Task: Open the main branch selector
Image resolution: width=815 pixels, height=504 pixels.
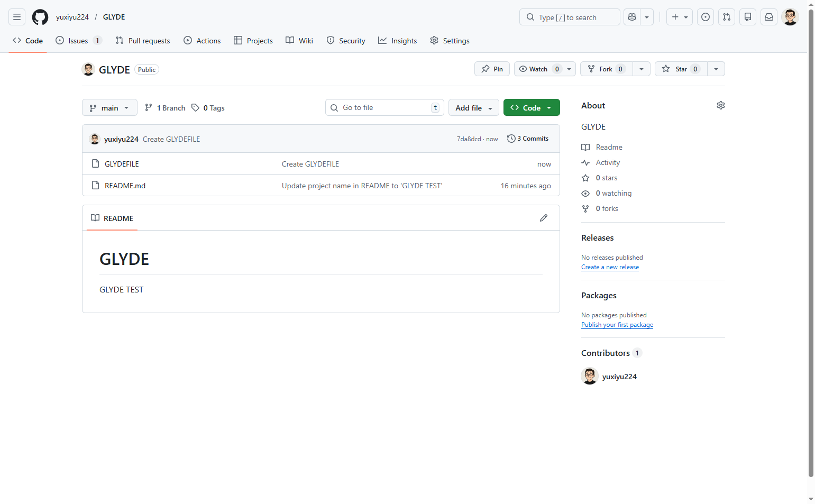Action: (109, 107)
